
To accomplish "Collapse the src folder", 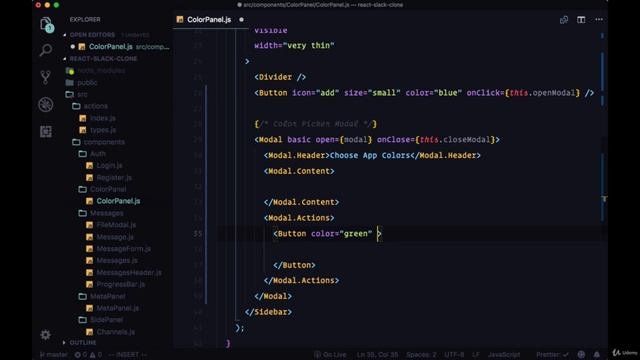I will pyautogui.click(x=82, y=94).
